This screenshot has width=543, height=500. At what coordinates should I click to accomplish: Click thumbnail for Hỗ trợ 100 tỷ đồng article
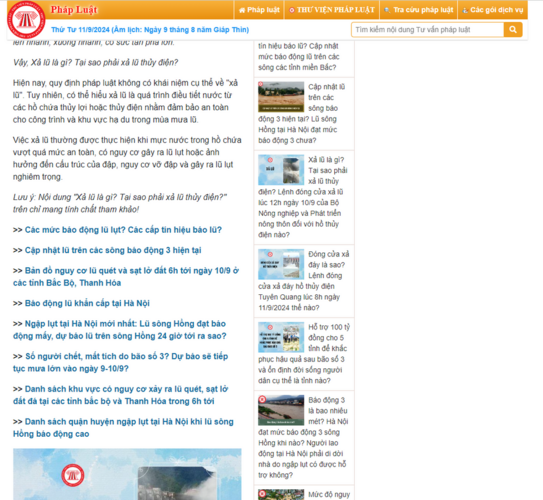tap(281, 337)
